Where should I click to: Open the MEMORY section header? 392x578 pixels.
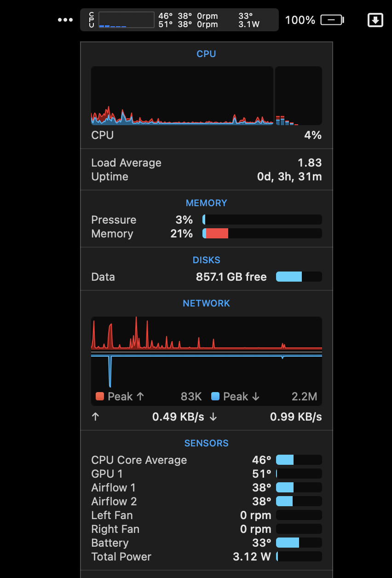point(206,203)
